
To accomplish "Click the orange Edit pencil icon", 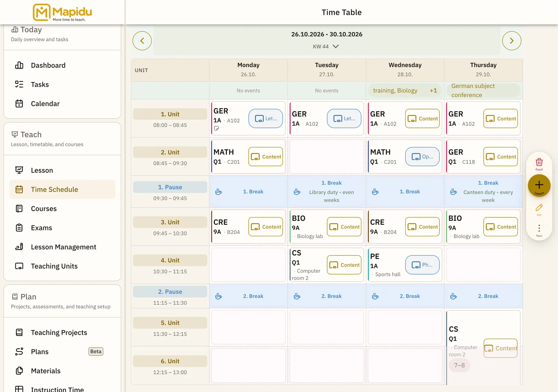I will [x=539, y=208].
